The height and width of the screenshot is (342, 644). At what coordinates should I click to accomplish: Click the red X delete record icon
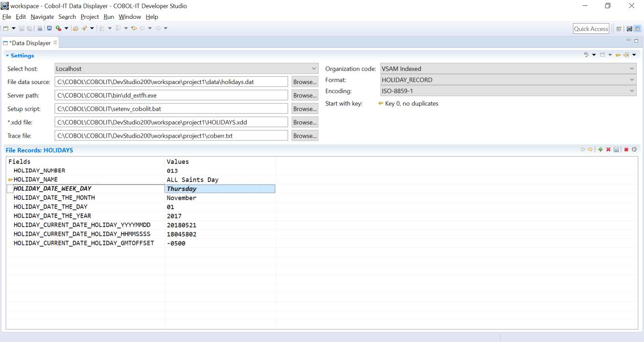pyautogui.click(x=608, y=150)
